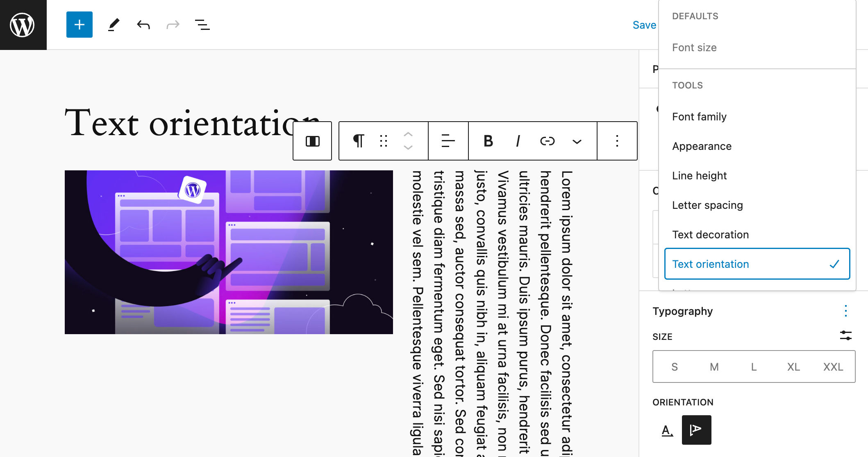Select the pencil Tools icon
This screenshot has width=868, height=457.
click(114, 25)
